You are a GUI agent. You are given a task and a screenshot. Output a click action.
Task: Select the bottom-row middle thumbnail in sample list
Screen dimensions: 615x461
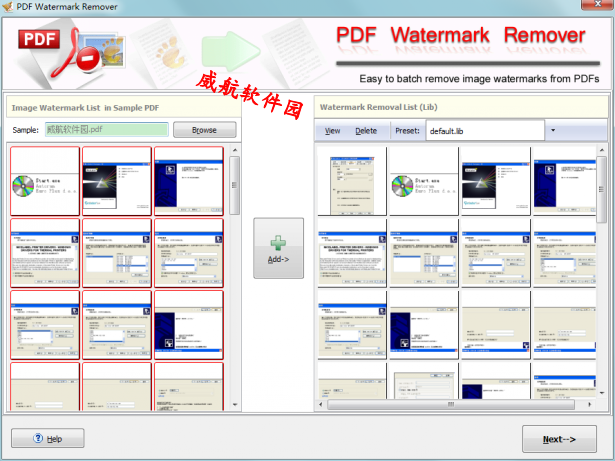(117, 387)
